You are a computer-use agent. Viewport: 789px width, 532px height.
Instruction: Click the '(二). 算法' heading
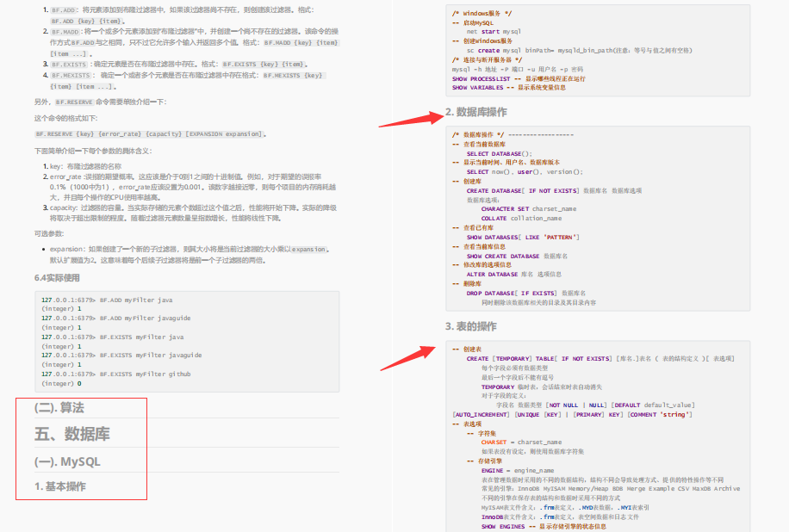[x=59, y=408]
